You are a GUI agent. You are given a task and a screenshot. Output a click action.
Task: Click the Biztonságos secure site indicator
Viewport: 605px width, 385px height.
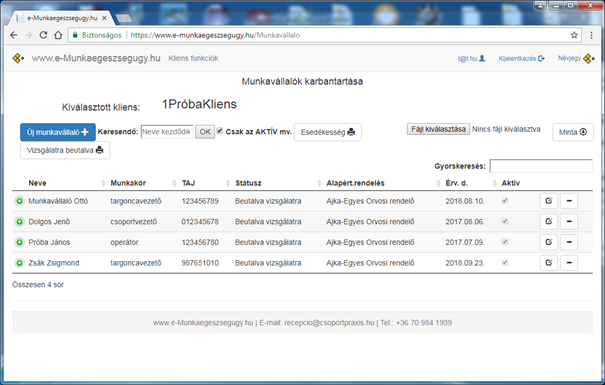[97, 35]
